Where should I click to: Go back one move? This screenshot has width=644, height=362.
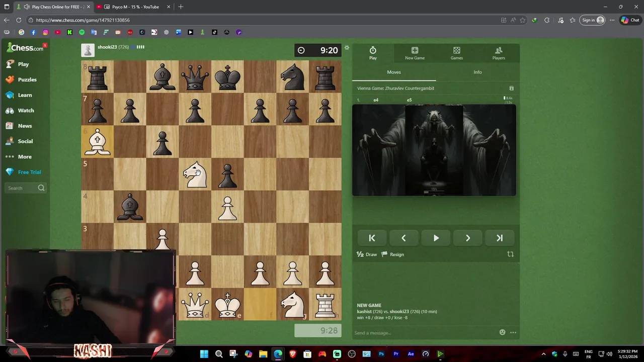(x=404, y=238)
